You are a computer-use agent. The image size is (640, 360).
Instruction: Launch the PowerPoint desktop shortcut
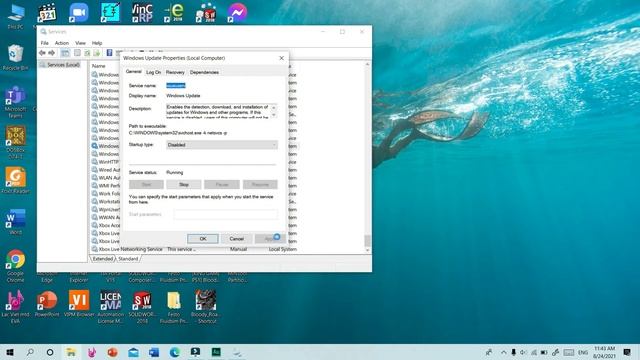[x=47, y=304]
